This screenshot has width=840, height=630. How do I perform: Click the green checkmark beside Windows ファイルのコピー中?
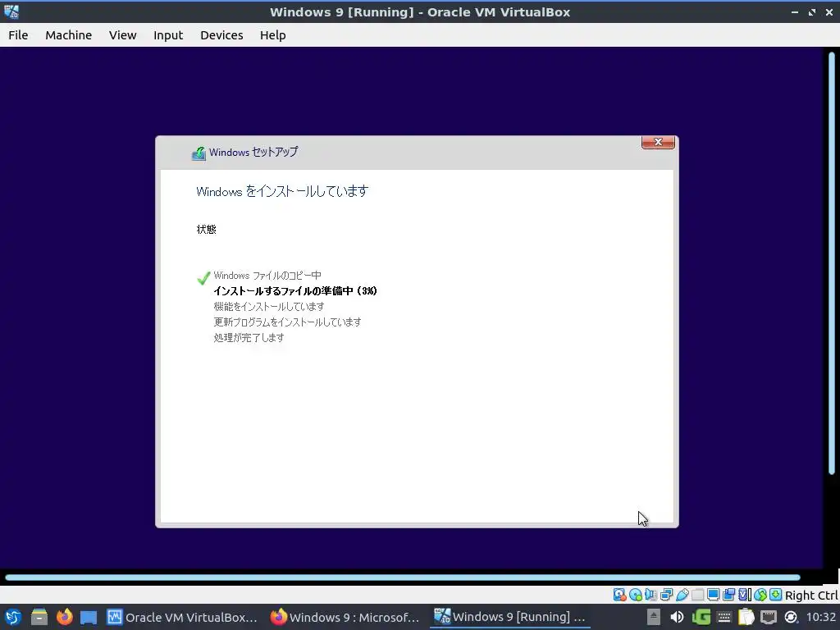click(x=203, y=277)
